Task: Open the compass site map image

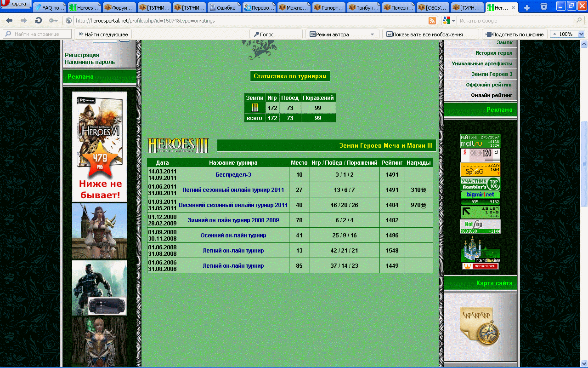Action: click(x=481, y=326)
